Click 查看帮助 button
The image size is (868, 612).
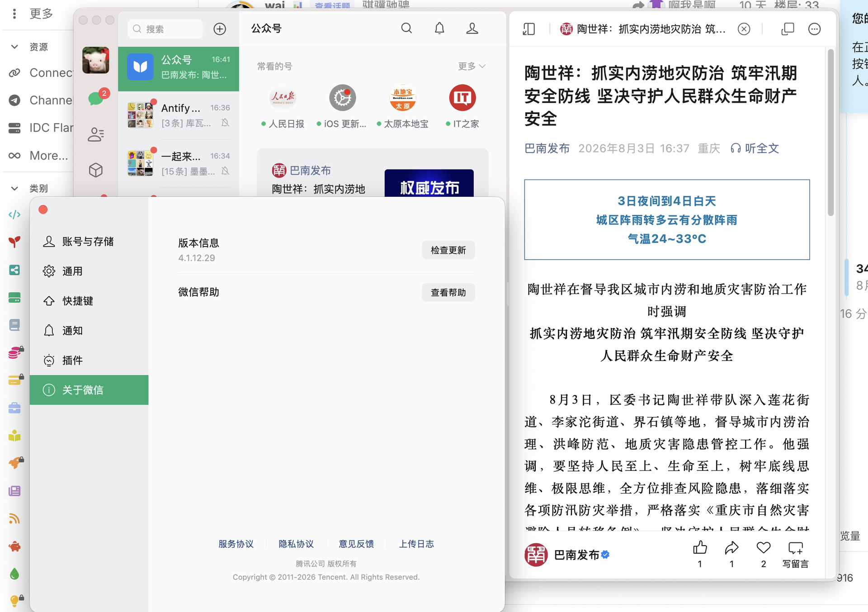[448, 293]
